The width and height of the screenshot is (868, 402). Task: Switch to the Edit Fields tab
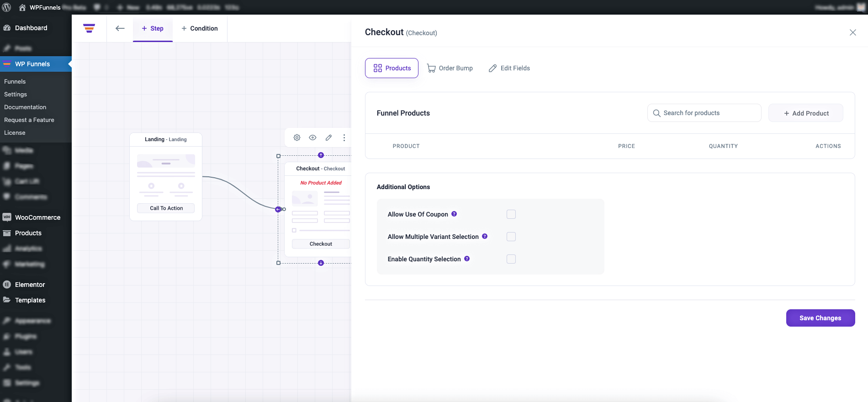coord(509,68)
